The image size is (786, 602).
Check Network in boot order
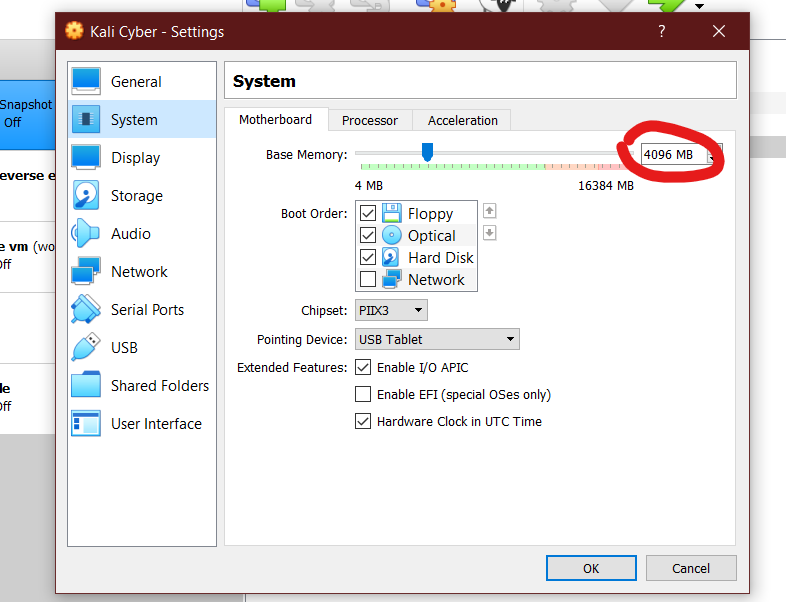pyautogui.click(x=368, y=279)
